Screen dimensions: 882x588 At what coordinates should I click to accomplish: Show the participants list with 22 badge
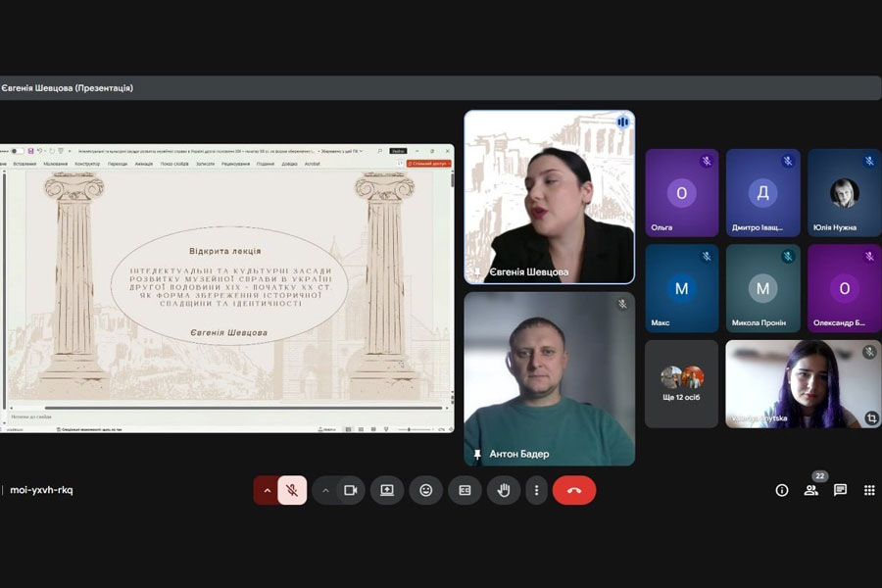811,490
